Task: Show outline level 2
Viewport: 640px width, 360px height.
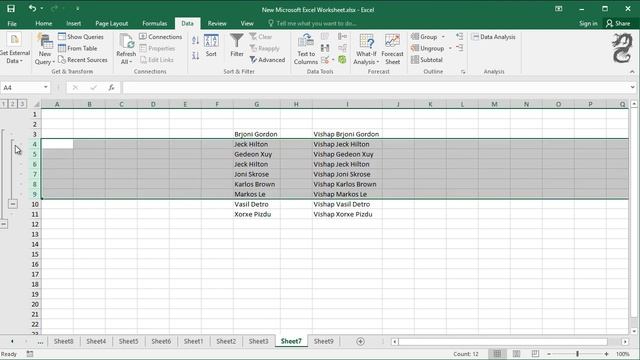Action: coord(13,104)
